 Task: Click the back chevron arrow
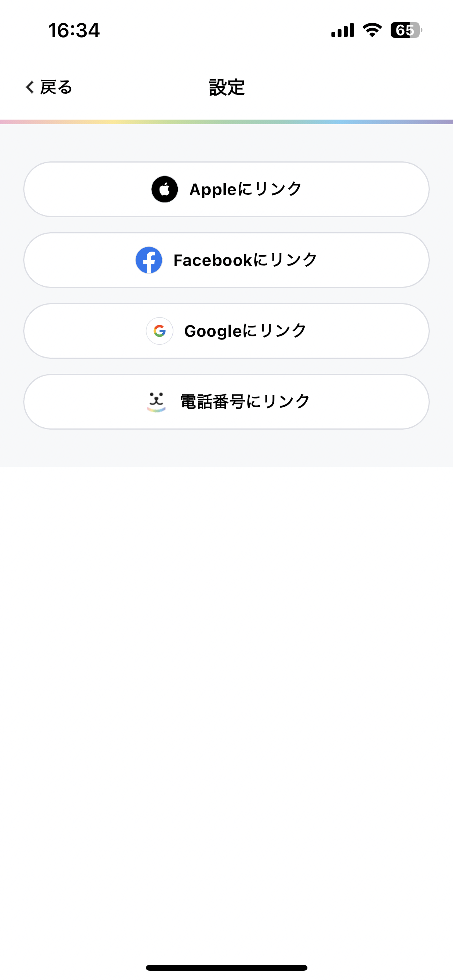point(30,87)
